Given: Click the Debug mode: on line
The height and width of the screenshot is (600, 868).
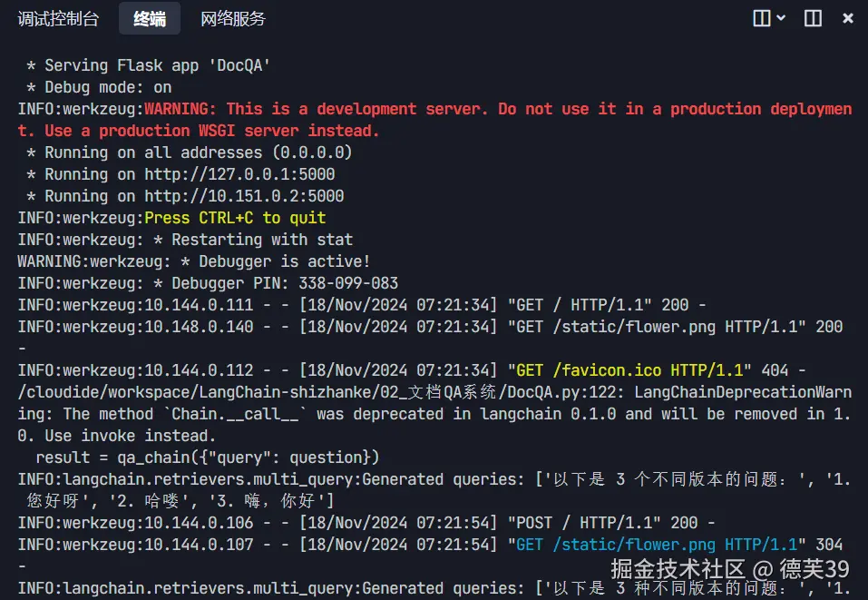Looking at the screenshot, I should click(99, 87).
